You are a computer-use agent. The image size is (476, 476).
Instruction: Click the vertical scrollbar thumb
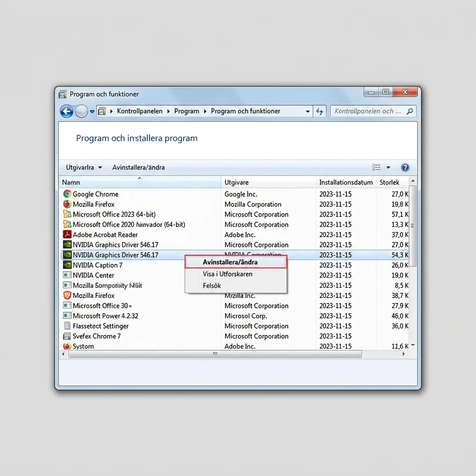(x=413, y=225)
